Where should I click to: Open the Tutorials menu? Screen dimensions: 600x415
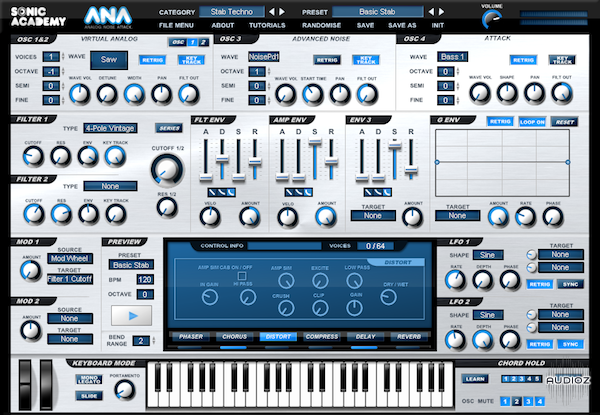coord(267,25)
